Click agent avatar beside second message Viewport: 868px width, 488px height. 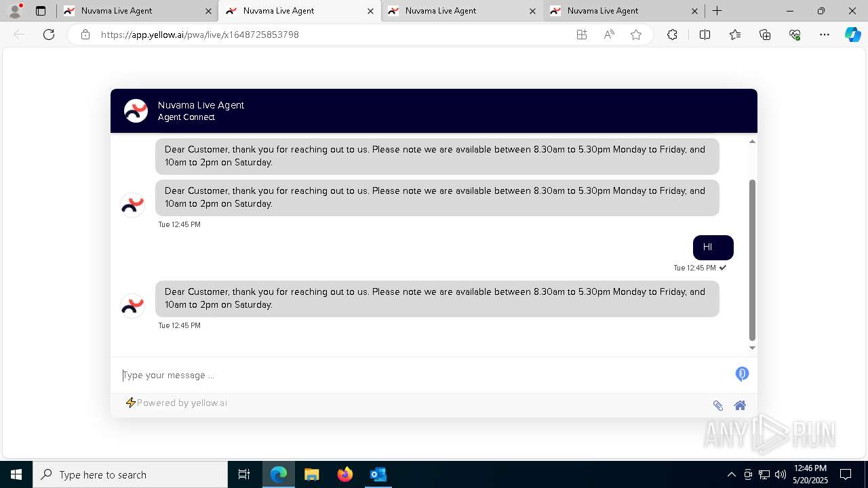132,204
